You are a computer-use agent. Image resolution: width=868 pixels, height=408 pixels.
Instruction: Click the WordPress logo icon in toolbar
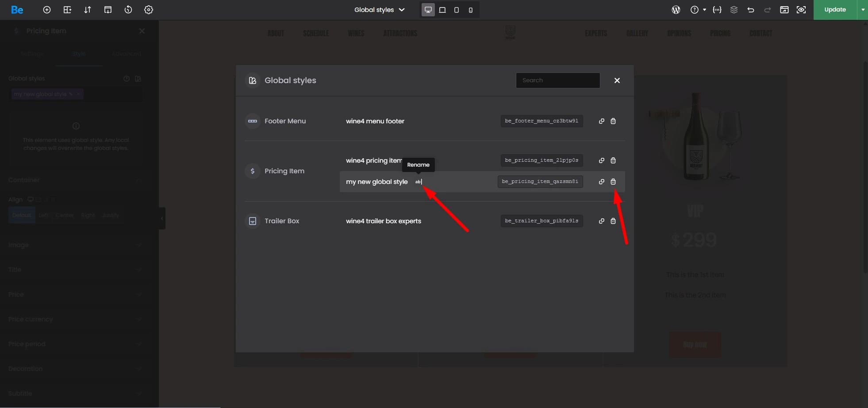676,10
